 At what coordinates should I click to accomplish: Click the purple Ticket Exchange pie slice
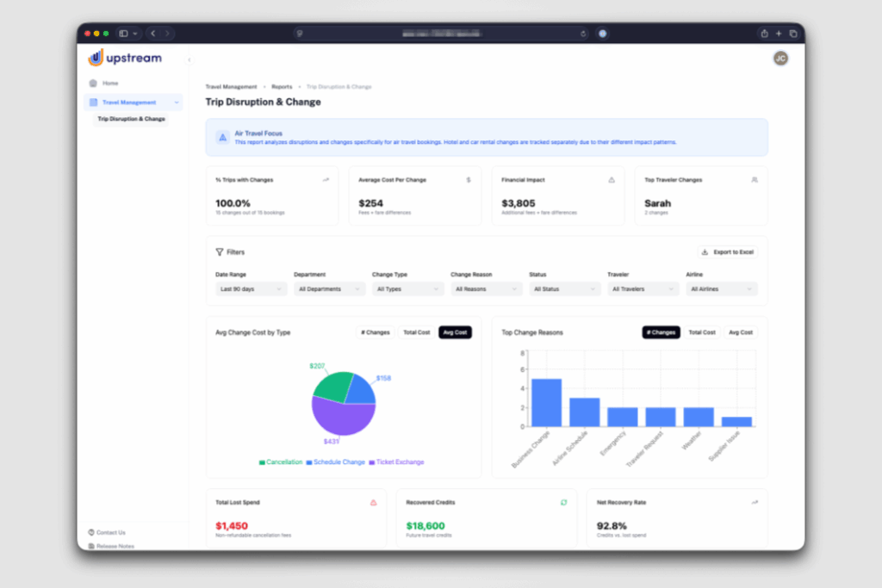click(343, 420)
